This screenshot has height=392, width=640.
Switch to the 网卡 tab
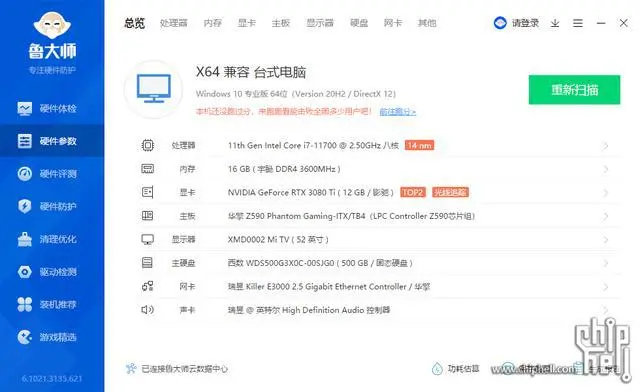393,23
